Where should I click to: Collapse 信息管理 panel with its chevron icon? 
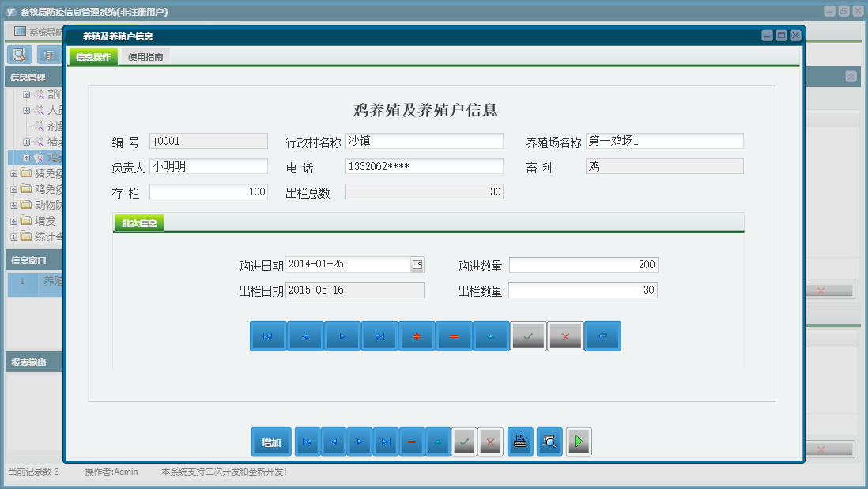pyautogui.click(x=851, y=77)
